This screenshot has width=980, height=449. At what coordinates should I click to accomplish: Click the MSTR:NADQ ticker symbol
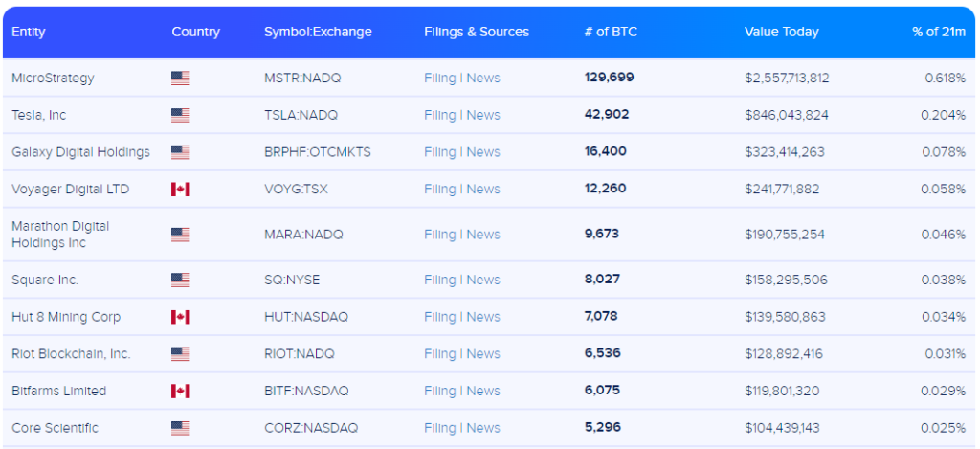coord(303,79)
